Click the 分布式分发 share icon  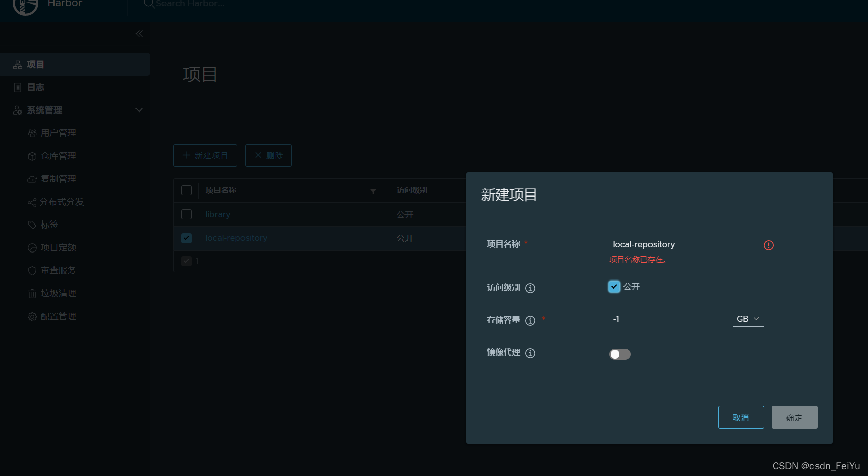pos(32,202)
